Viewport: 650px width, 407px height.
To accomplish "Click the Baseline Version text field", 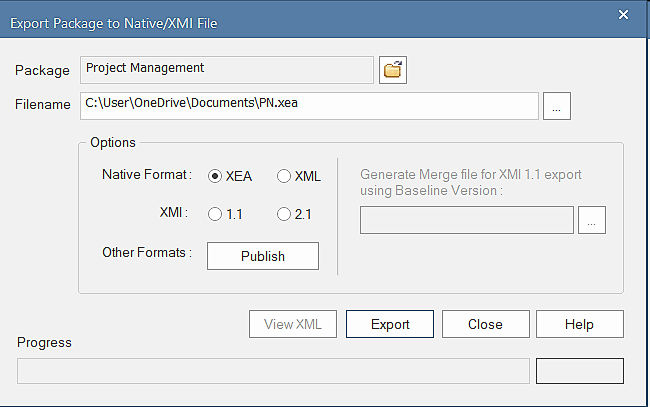I will pyautogui.click(x=466, y=220).
